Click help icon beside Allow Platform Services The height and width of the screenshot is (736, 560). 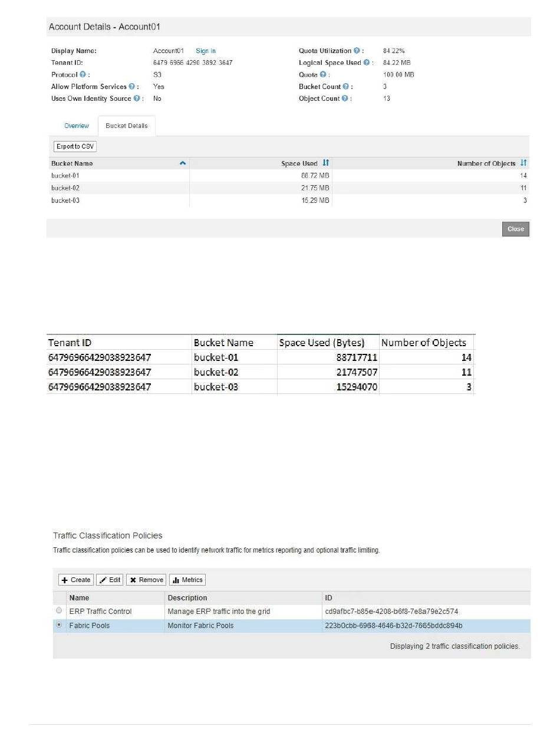click(x=132, y=87)
